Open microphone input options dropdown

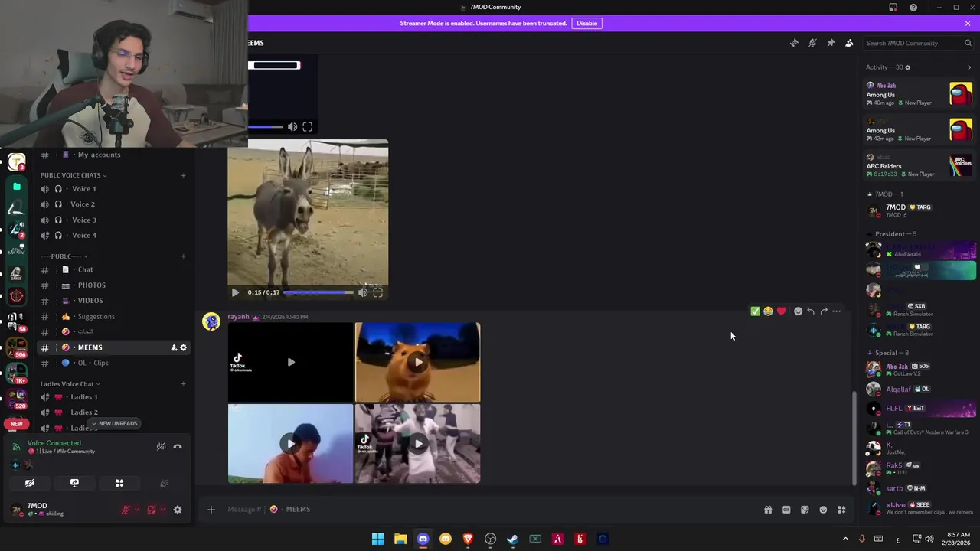(137, 510)
